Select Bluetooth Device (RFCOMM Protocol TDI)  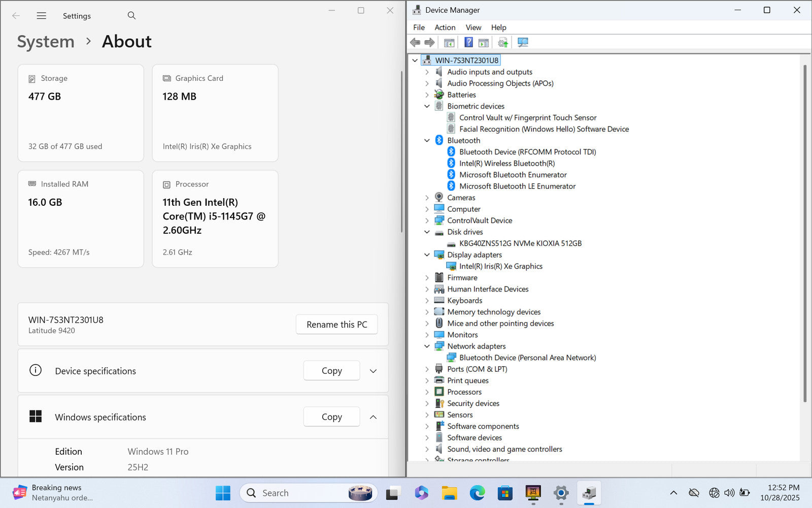(528, 152)
